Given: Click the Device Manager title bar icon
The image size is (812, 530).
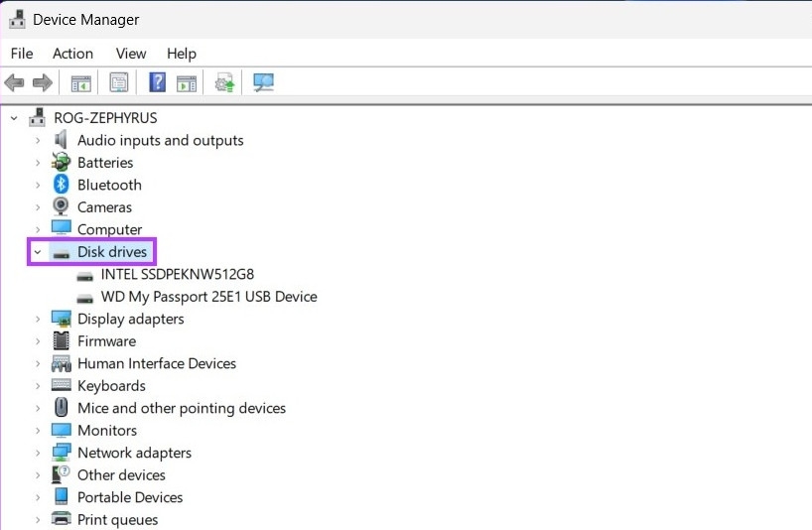Looking at the screenshot, I should (17, 20).
